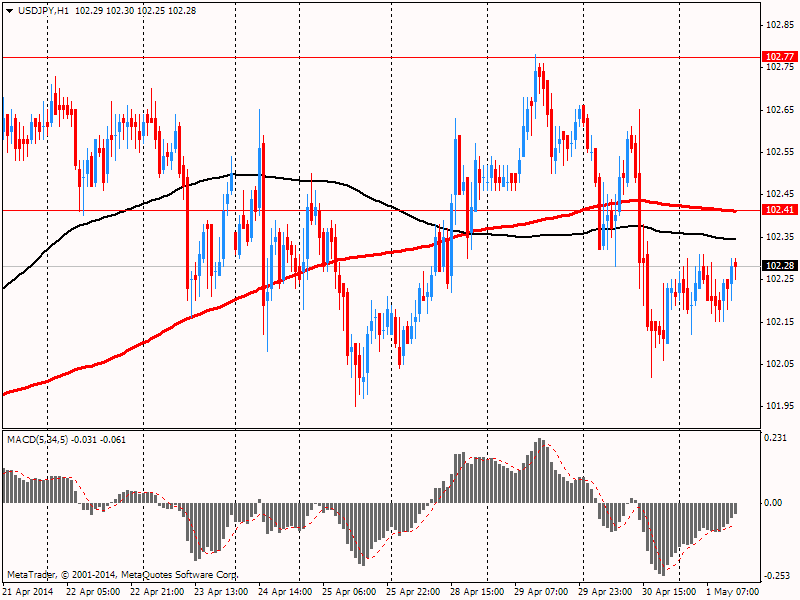The image size is (800, 600).
Task: Click the 101.95 price scale label
Action: [780, 405]
